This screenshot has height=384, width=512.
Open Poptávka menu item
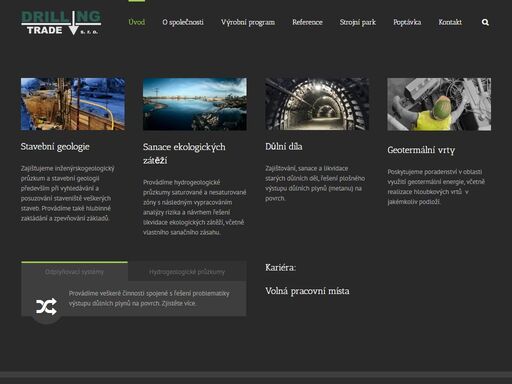click(x=407, y=22)
